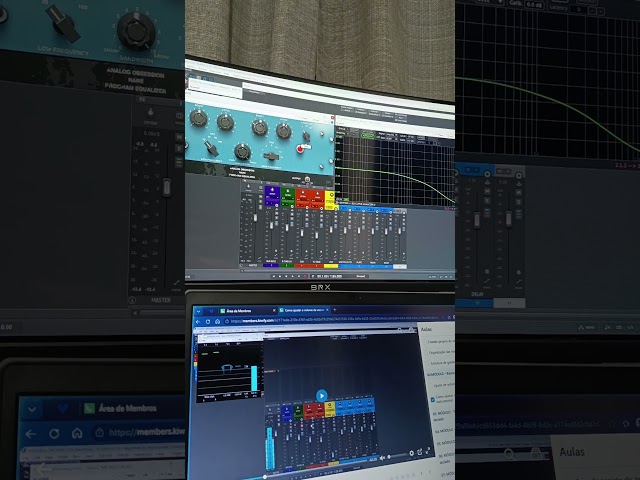Click the purple track's volume fader
Screen dimensions: 640x480
[271, 225]
